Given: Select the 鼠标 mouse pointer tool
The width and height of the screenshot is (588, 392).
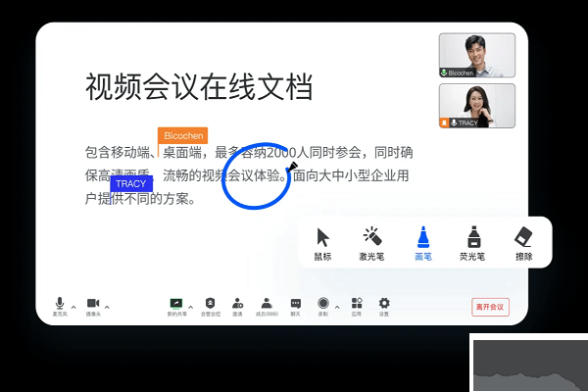Looking at the screenshot, I should (x=322, y=243).
